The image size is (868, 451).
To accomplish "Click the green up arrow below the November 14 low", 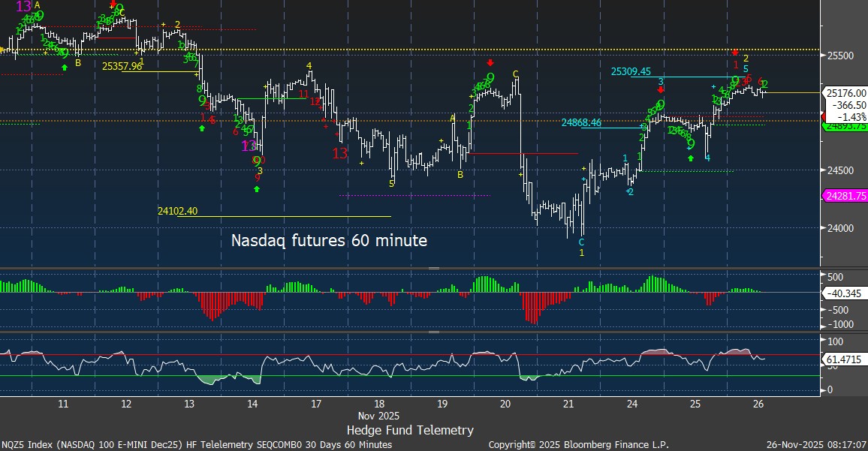I will tap(257, 189).
